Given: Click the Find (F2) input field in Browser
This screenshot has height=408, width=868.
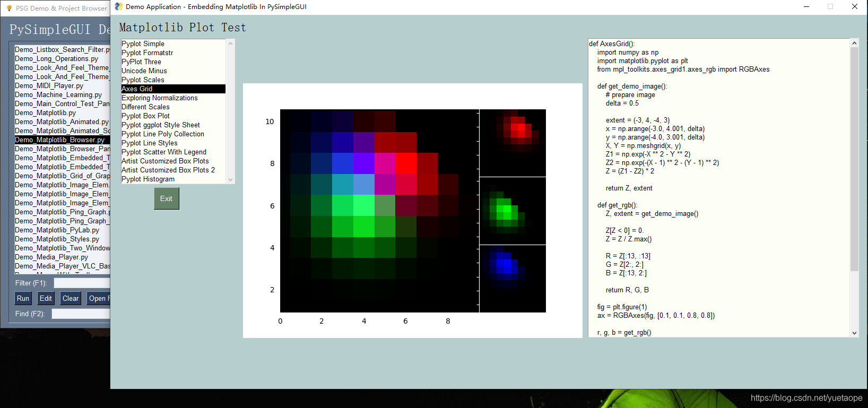Looking at the screenshot, I should pyautogui.click(x=81, y=314).
